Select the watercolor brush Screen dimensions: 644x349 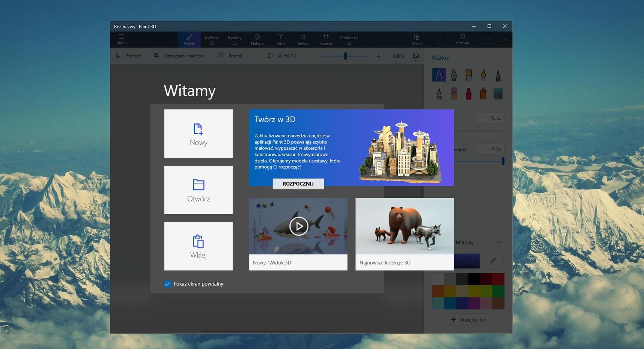click(x=483, y=75)
